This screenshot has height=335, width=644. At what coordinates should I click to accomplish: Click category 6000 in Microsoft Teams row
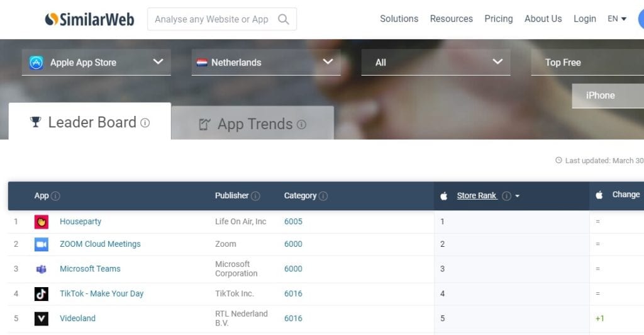click(293, 269)
